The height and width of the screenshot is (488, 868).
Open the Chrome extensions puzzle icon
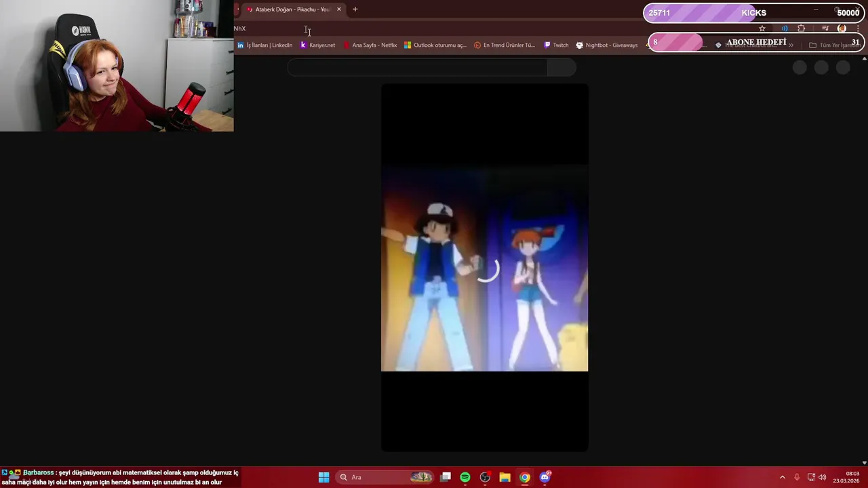pyautogui.click(x=802, y=28)
